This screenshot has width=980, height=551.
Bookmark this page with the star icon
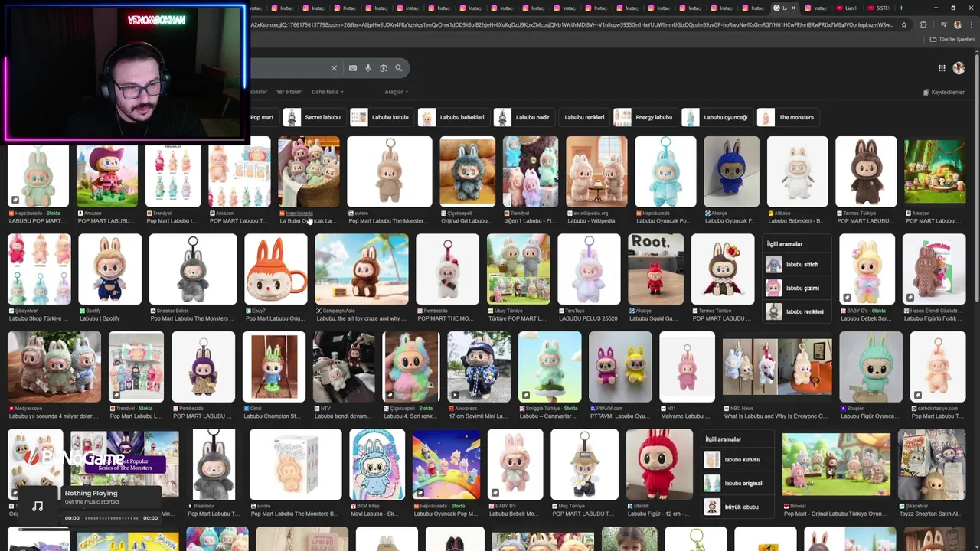tap(904, 24)
